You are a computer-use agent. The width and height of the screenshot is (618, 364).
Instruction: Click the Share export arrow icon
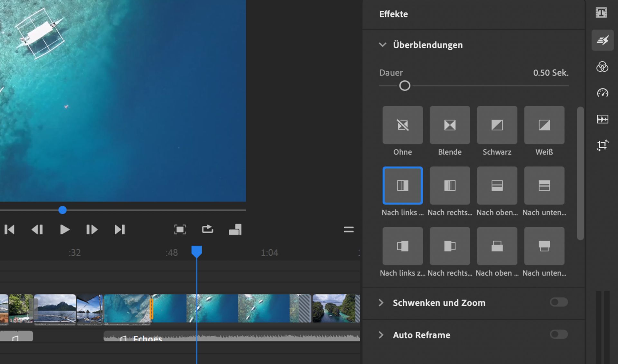[x=207, y=229]
